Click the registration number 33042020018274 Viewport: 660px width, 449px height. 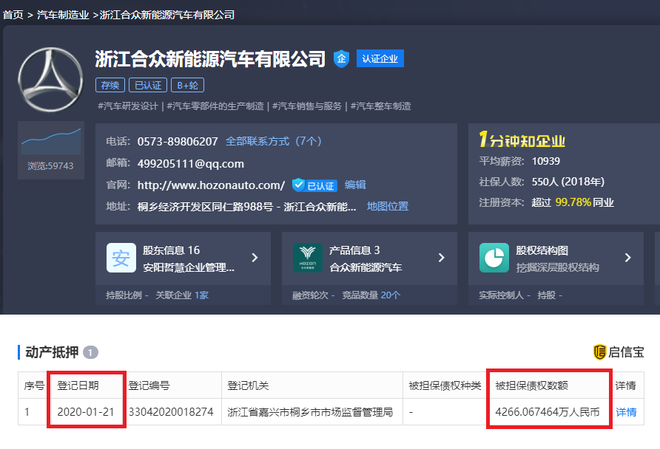pos(171,412)
